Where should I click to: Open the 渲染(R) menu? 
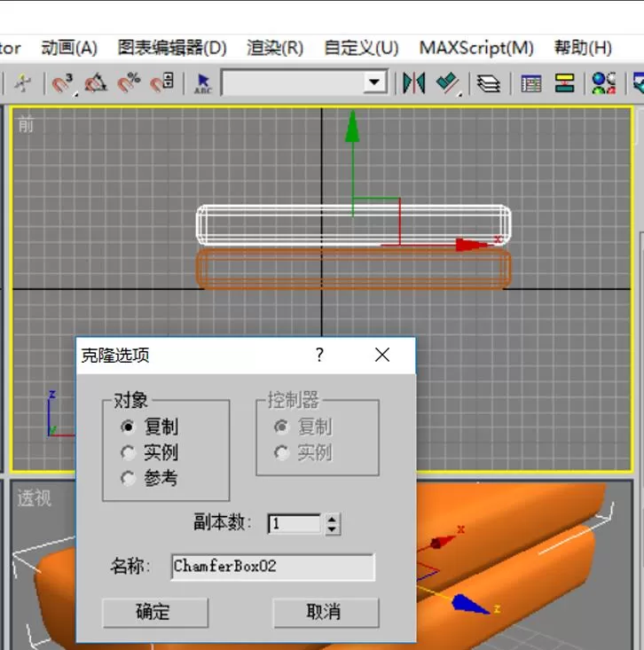(x=274, y=48)
